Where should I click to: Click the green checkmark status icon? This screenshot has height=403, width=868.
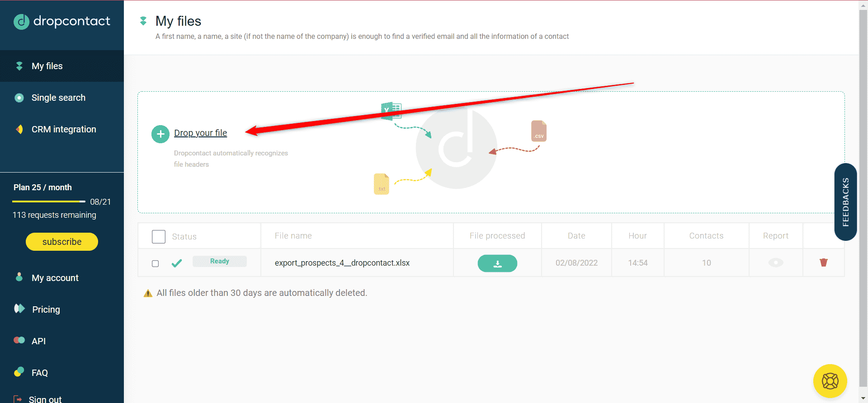point(177,263)
